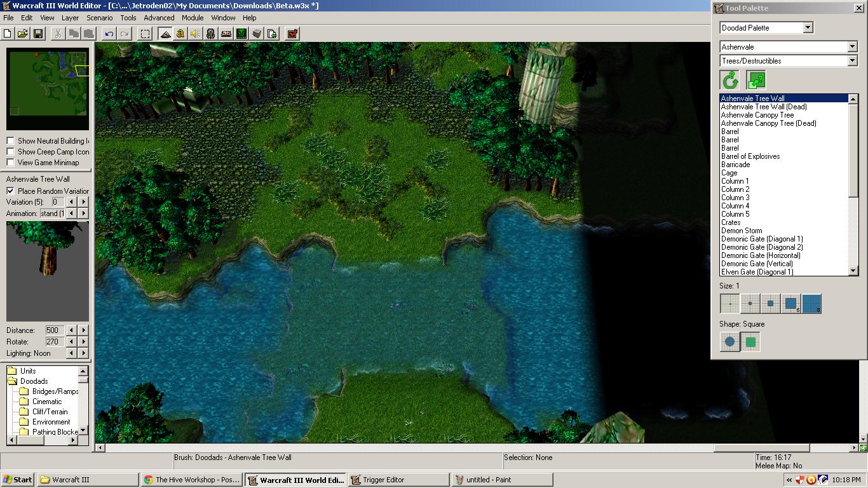Select brush size 1 icon
Image resolution: width=868 pixels, height=488 pixels.
point(729,304)
